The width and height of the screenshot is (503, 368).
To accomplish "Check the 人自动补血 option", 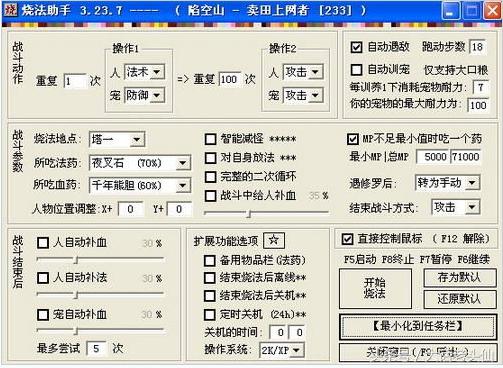I will point(43,243).
